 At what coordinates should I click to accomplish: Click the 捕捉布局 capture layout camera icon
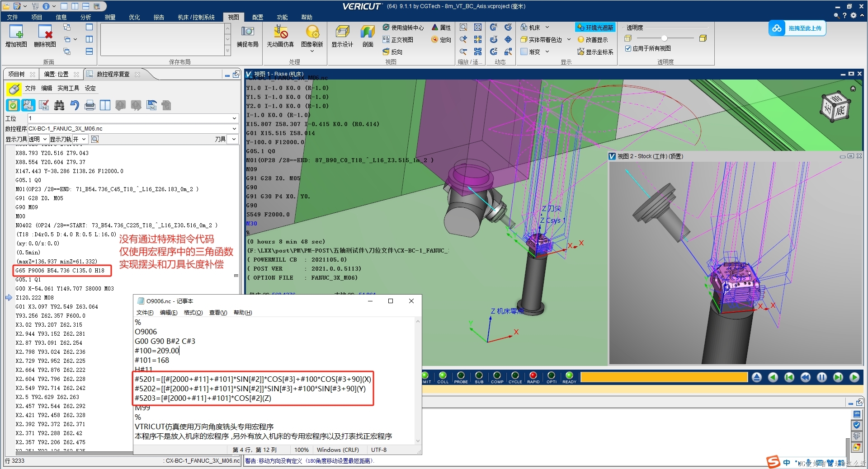coord(247,31)
